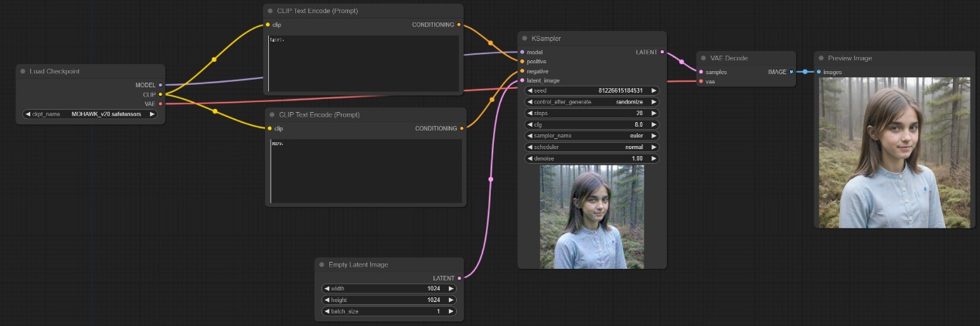980x326 pixels.
Task: Click the images input port on Preview Image
Action: pos(818,72)
